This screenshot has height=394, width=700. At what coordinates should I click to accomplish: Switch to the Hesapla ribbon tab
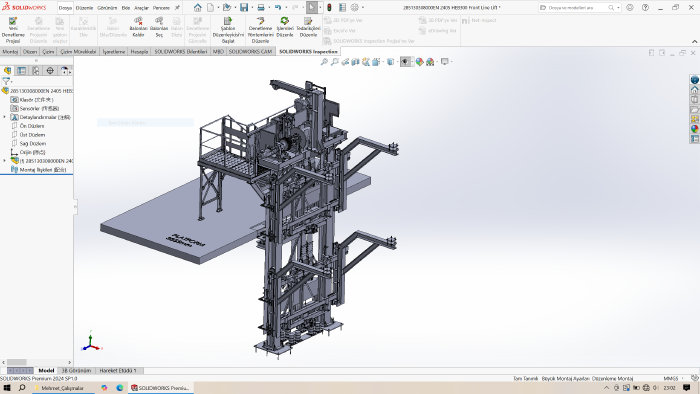click(139, 52)
